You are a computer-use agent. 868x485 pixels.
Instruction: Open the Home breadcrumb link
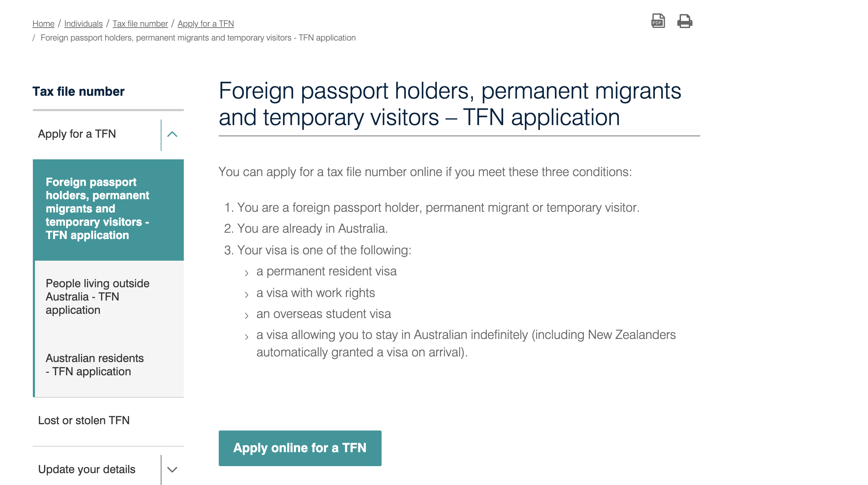pos(43,24)
